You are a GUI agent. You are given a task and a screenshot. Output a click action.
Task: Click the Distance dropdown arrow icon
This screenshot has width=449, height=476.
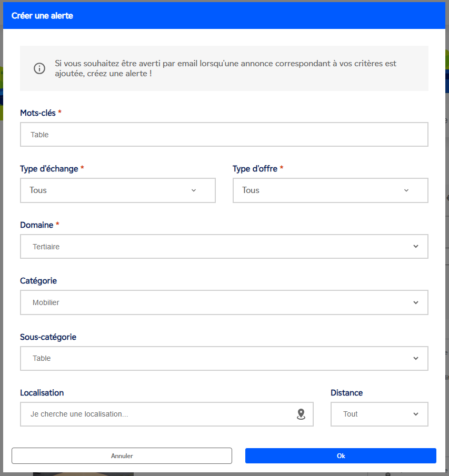click(416, 414)
